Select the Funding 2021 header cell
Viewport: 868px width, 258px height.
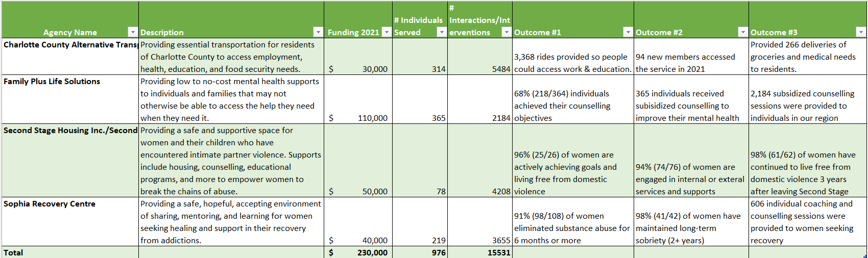[x=358, y=20]
